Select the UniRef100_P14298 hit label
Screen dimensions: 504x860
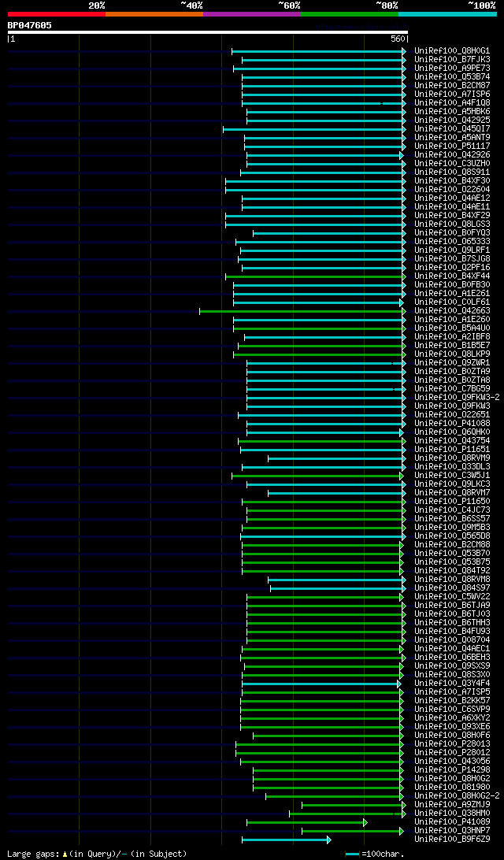coord(453,770)
